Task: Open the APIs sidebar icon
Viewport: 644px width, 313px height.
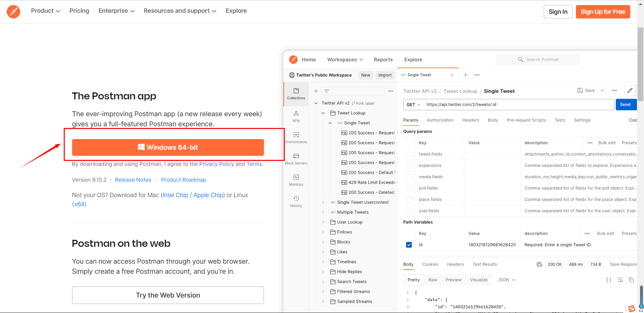Action: pyautogui.click(x=296, y=114)
